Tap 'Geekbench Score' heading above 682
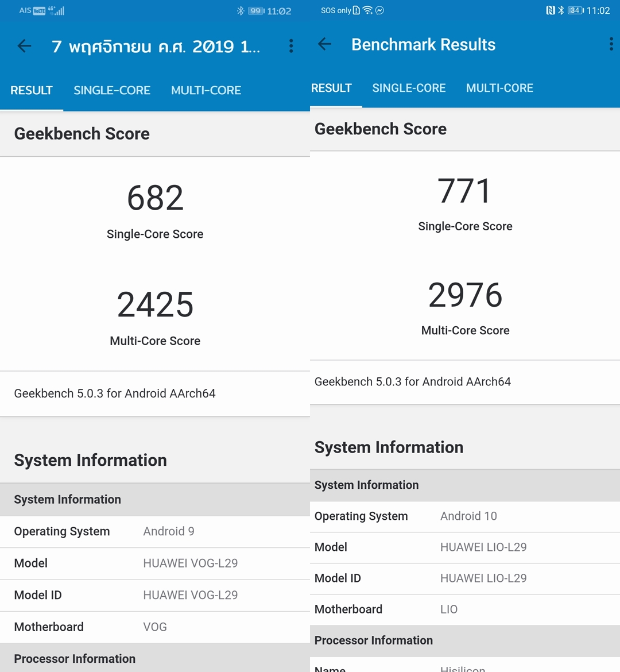The image size is (620, 672). tap(82, 134)
